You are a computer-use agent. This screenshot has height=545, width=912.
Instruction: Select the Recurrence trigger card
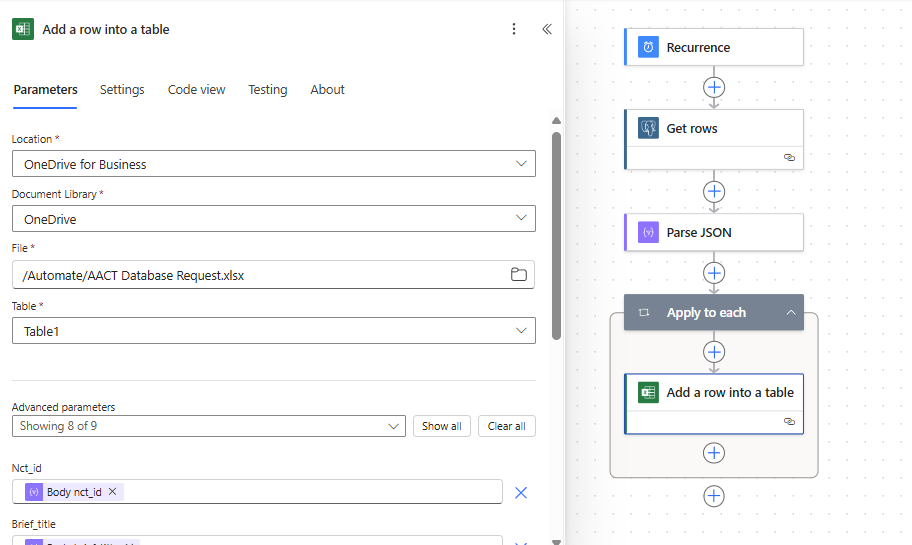pos(714,47)
